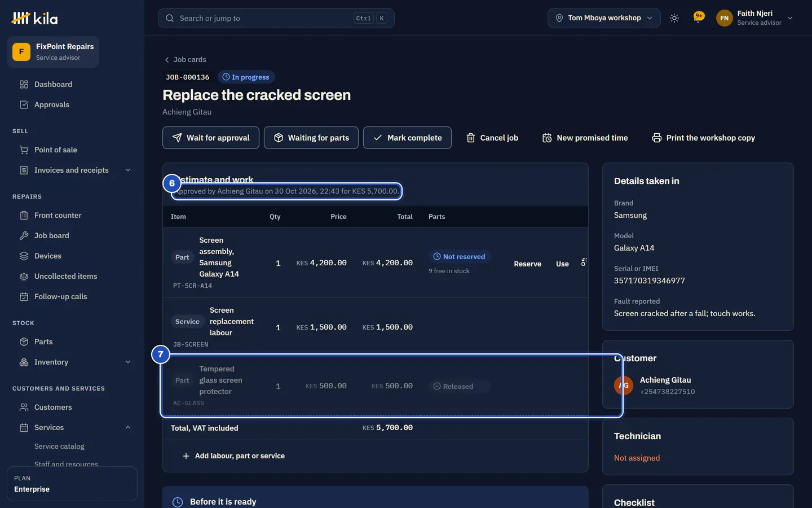Click the Parts box icon

tap(24, 341)
